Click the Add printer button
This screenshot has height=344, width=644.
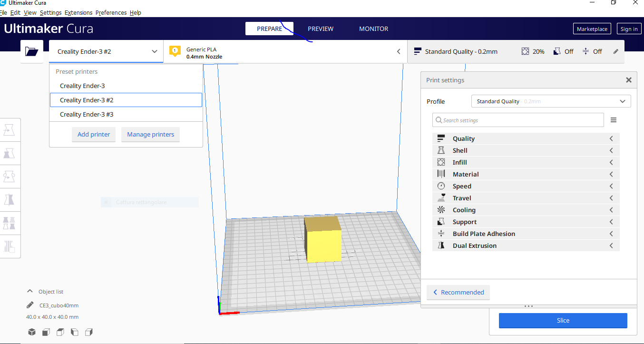(x=94, y=134)
